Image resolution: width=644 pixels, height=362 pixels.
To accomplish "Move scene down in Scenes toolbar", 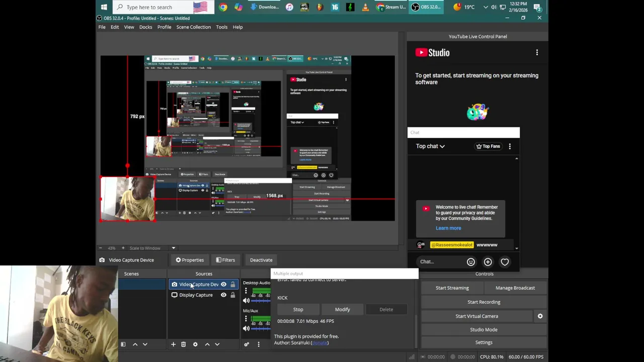I will coord(145,344).
